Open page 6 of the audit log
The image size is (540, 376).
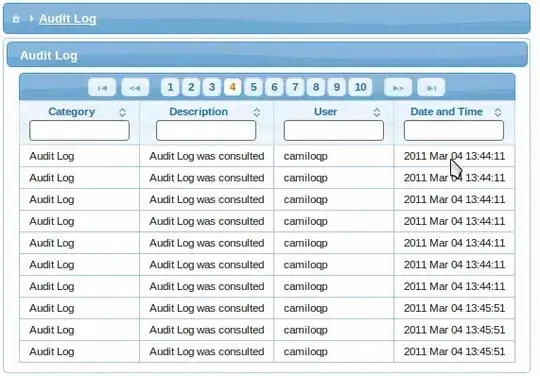pos(274,87)
